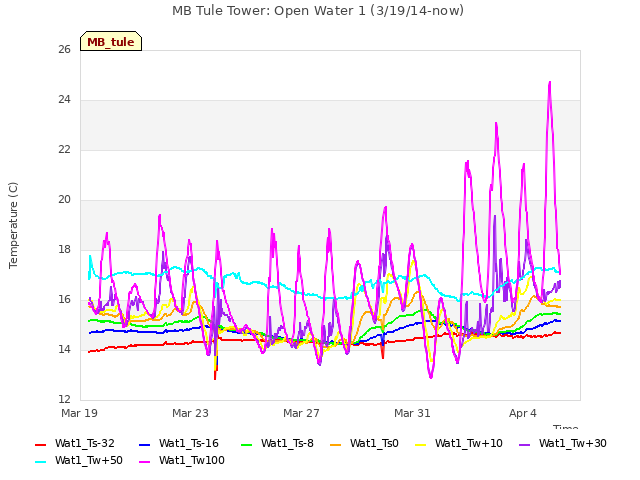The height and width of the screenshot is (480, 640).
Task: Select the Wat1_Tw+30 legend label
Action: 573,444
